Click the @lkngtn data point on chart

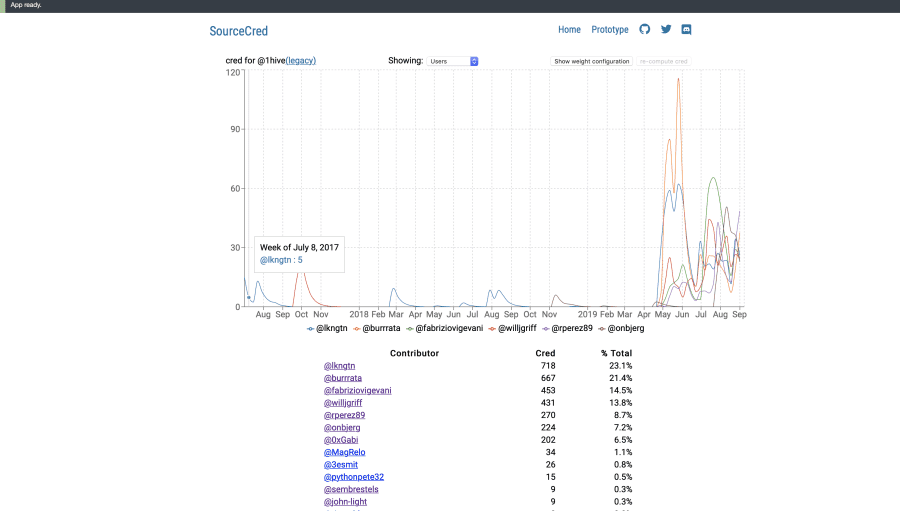point(249,297)
